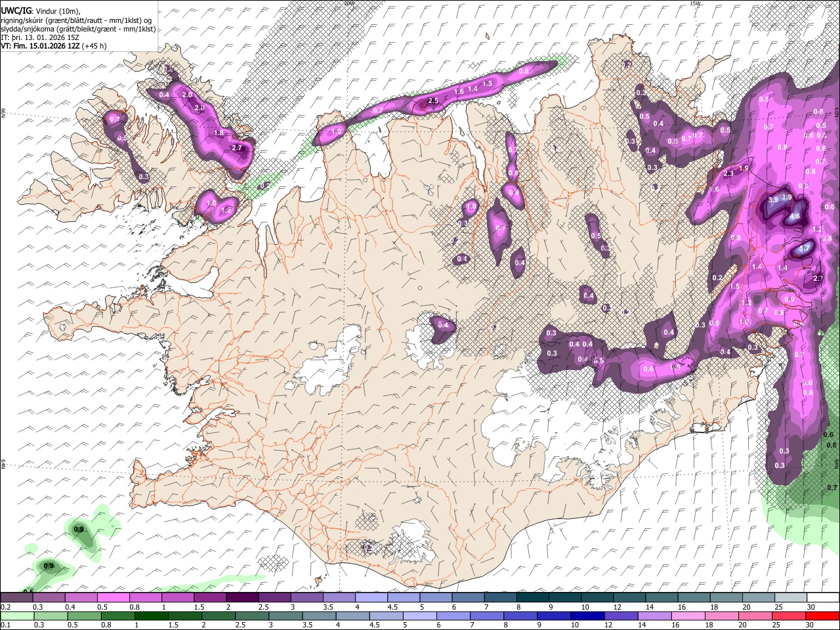The height and width of the screenshot is (630, 840).
Task: Click the 'slydda/snjókoma' snow description line
Action: click(78, 29)
